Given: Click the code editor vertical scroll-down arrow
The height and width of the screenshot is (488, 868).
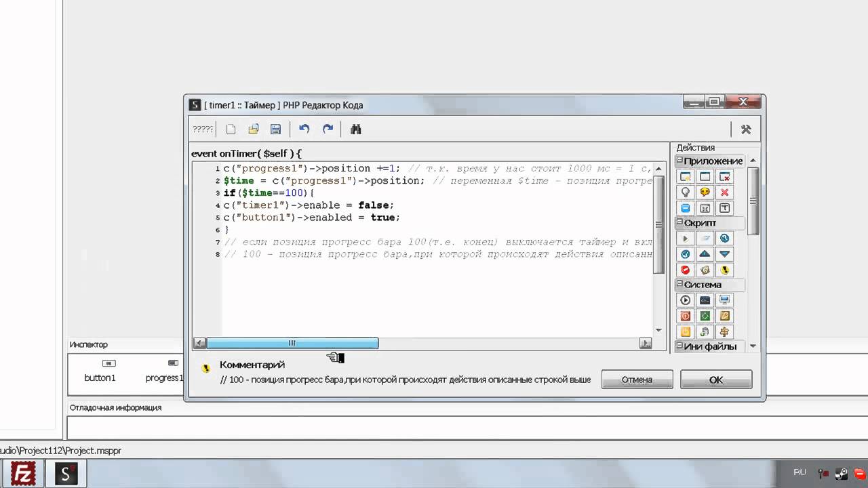Looking at the screenshot, I should click(658, 330).
